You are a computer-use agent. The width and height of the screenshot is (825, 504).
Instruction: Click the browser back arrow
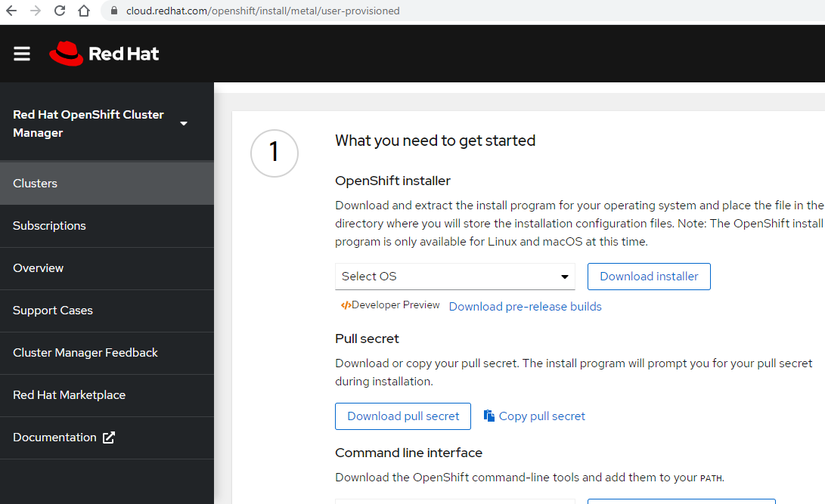11,11
